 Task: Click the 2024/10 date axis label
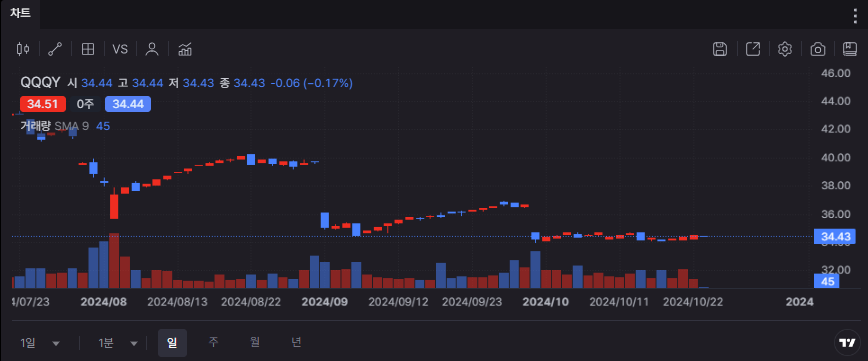pyautogui.click(x=546, y=302)
